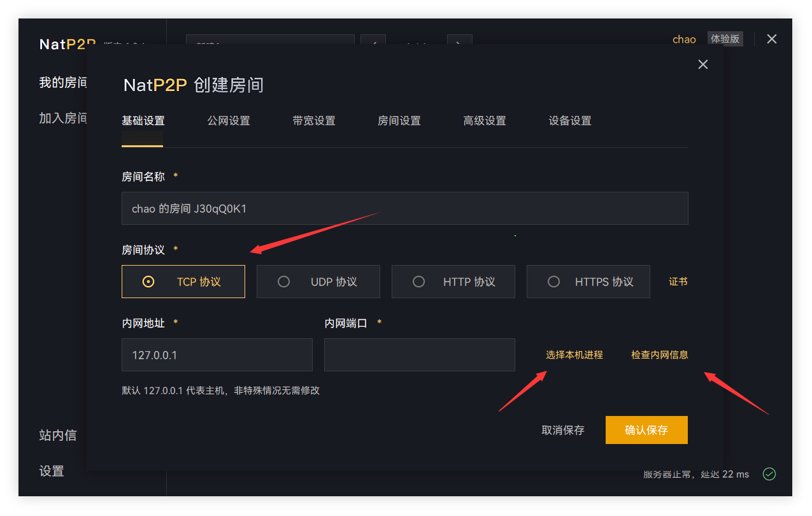This screenshot has width=812, height=516.
Task: Click the green server status check icon
Action: point(769,474)
